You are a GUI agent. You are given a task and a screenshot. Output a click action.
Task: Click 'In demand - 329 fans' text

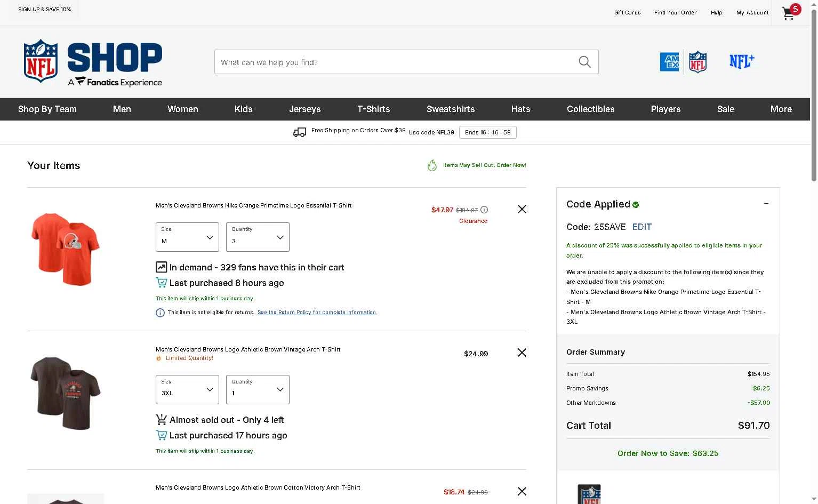pyautogui.click(x=257, y=267)
